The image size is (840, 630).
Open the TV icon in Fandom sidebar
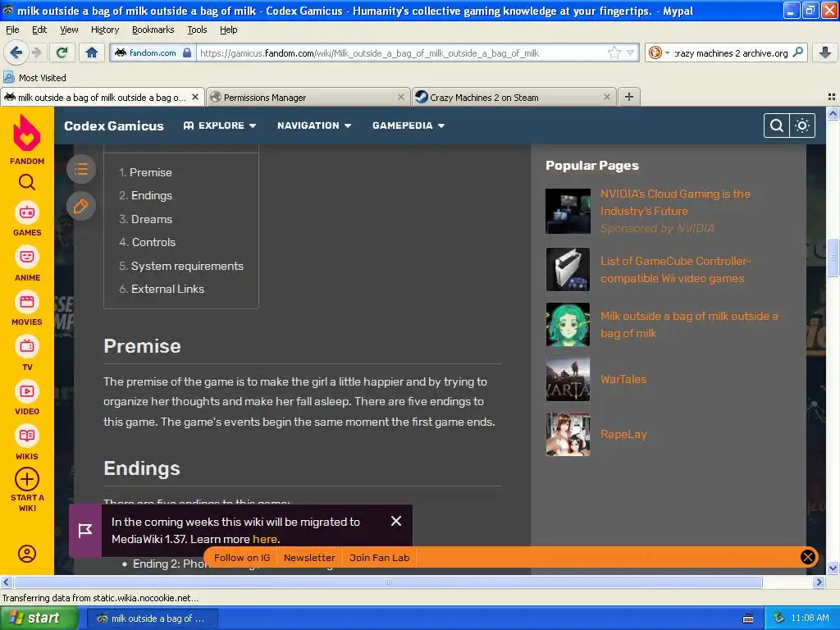27,347
